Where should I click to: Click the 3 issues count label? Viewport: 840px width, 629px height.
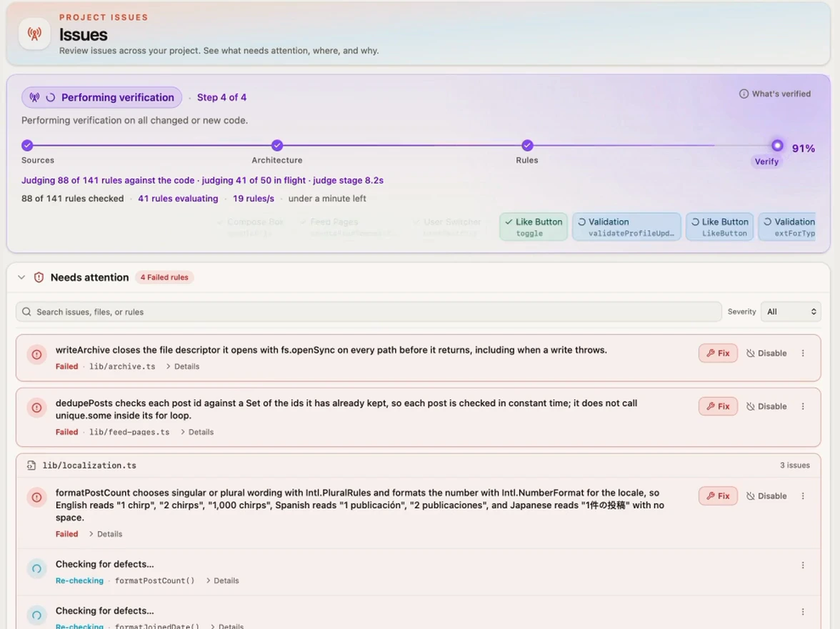point(794,465)
